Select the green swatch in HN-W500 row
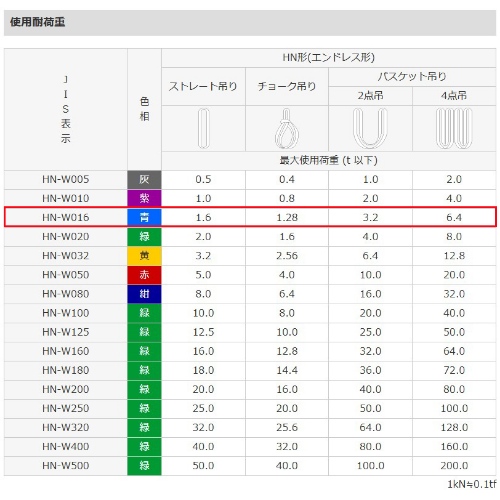Image resolution: width=500 pixels, height=500 pixels. pyautogui.click(x=144, y=465)
